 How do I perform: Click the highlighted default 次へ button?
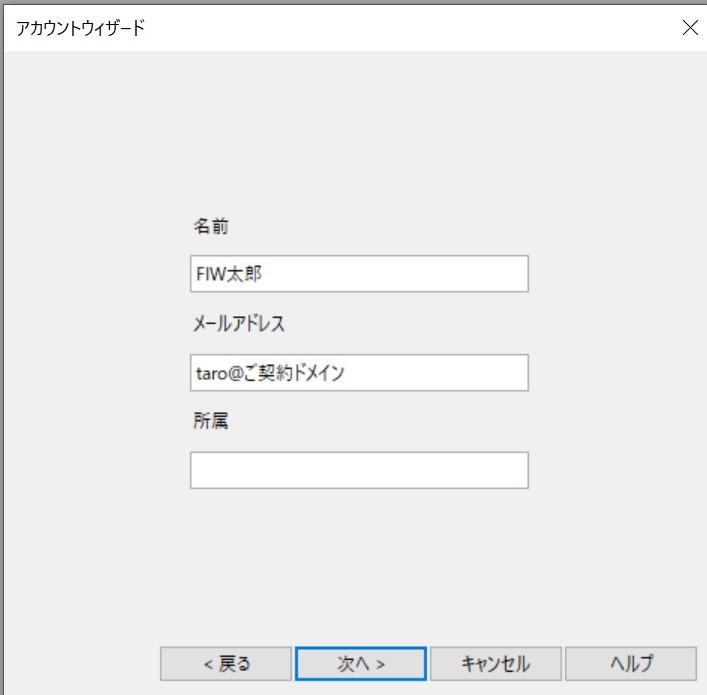tap(361, 663)
